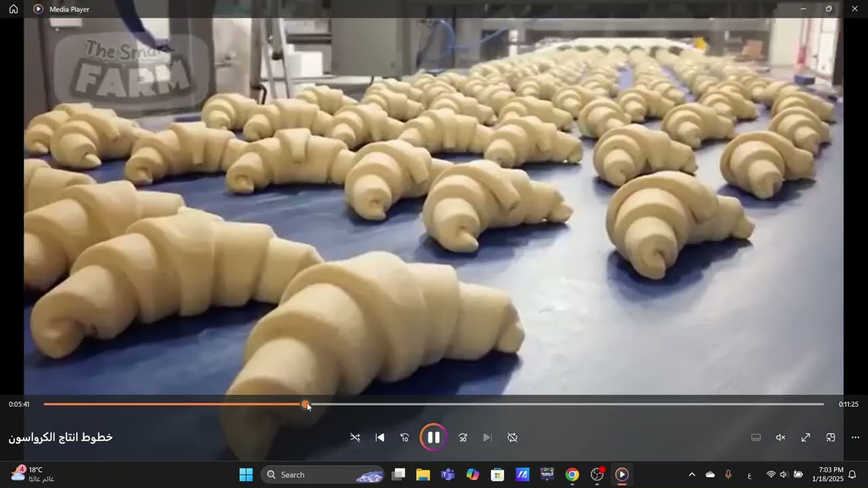
Task: Toggle shuffle mode
Action: coord(355,437)
